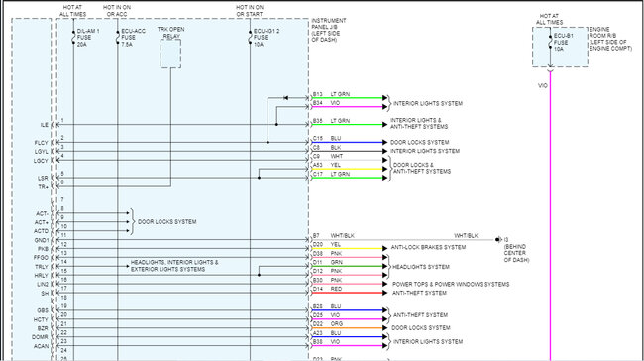The height and width of the screenshot is (361, 644).
Task: Click the vertical VIO wire from ECU-B1 fuse
Action: pos(550,216)
